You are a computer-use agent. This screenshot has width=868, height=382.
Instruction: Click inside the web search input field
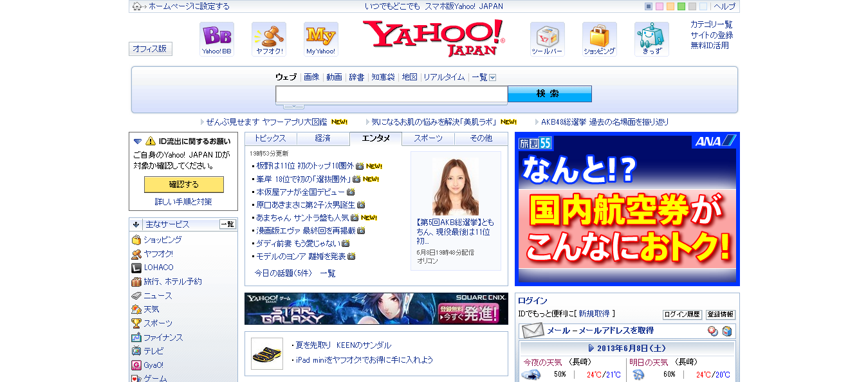click(392, 94)
